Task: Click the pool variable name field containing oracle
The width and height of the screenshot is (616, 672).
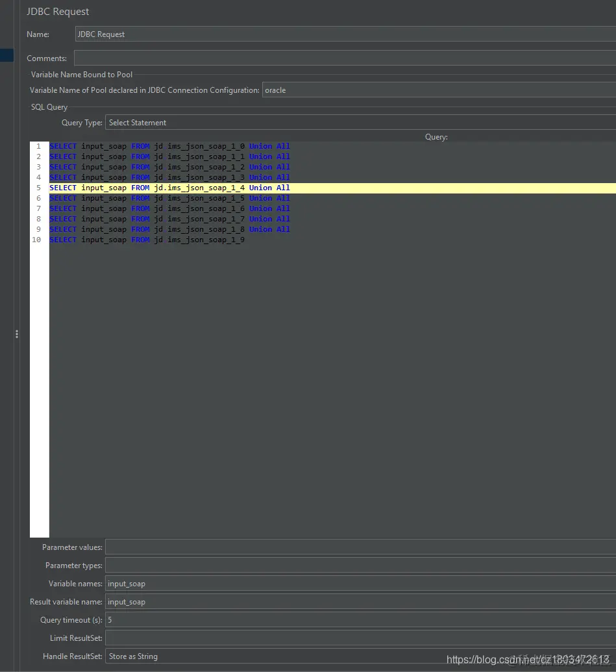Action: (x=439, y=90)
